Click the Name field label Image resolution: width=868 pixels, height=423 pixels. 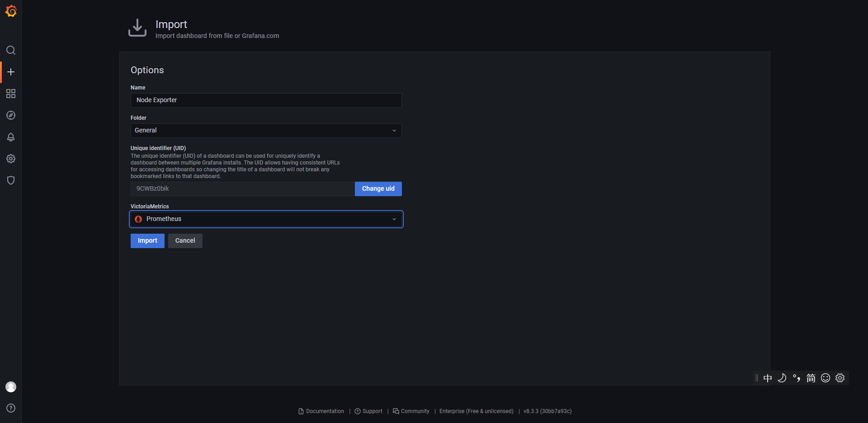coord(138,88)
